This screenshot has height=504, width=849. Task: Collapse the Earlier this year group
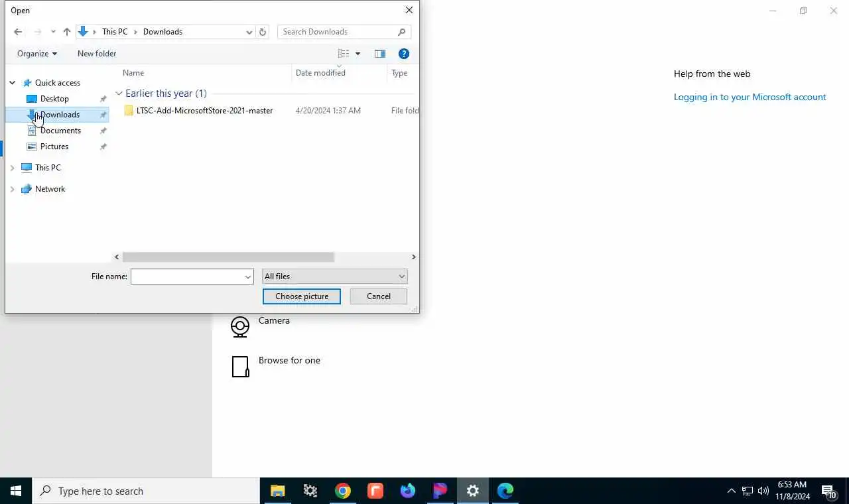coord(119,94)
